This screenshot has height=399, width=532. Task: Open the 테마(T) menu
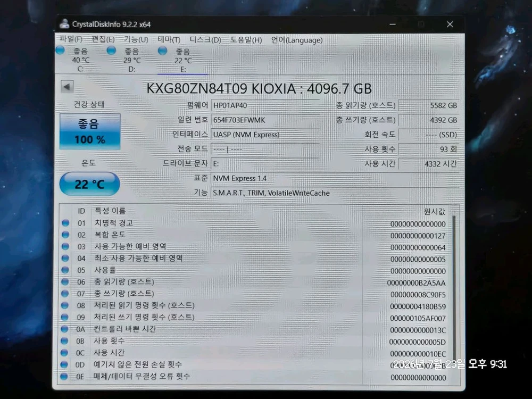(169, 40)
